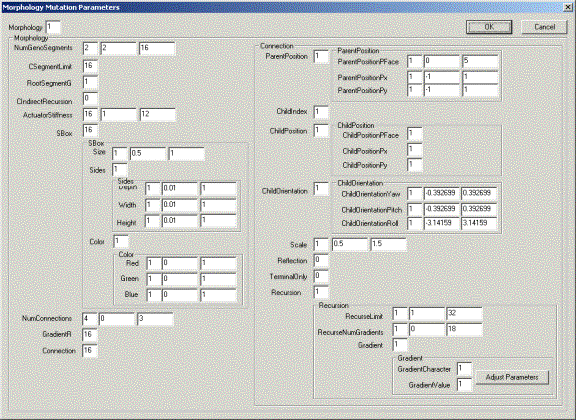Click the NumConnections maximum field showing 3
576x420 pixels.
coord(155,319)
